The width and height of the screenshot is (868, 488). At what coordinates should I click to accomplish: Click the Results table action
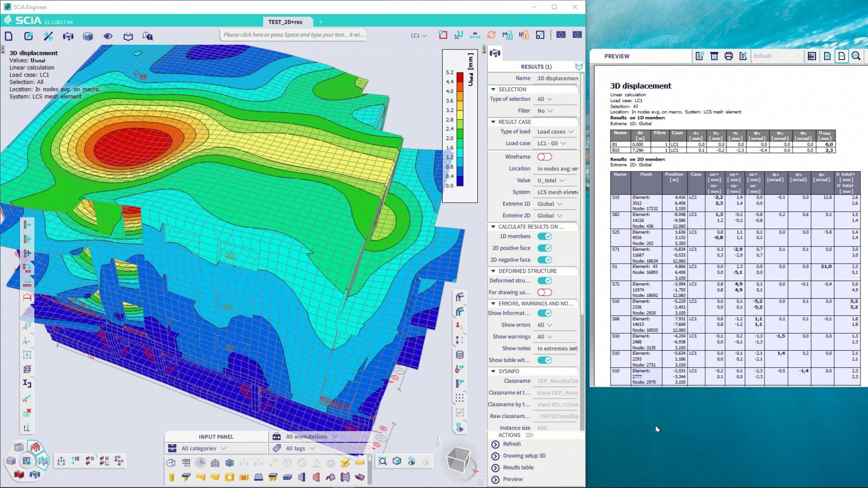coord(518,468)
